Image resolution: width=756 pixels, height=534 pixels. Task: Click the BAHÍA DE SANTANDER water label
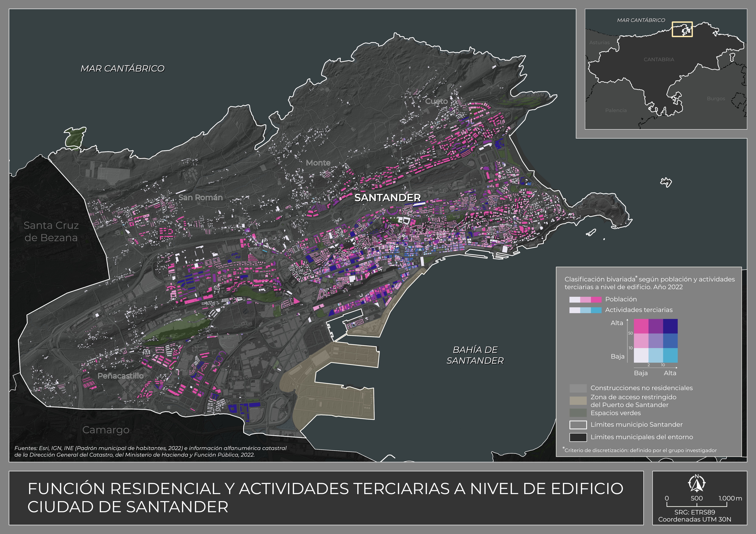pos(475,355)
